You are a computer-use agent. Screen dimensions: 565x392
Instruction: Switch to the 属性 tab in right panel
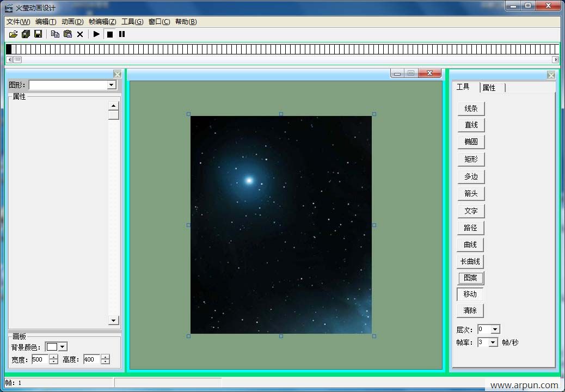tap(490, 88)
